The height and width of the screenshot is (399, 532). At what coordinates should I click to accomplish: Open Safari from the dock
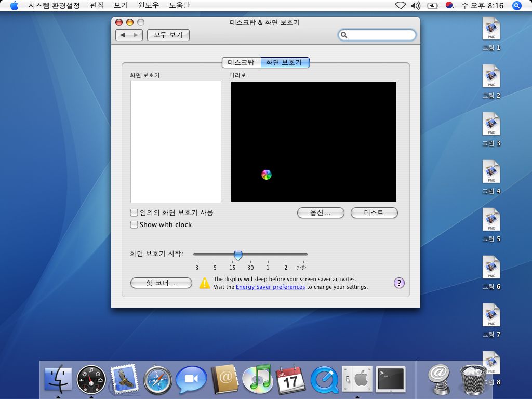(x=158, y=380)
